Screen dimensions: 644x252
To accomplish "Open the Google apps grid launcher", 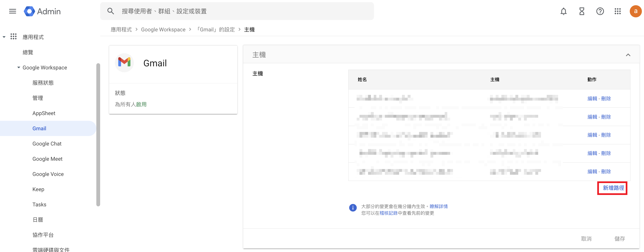I will point(617,11).
